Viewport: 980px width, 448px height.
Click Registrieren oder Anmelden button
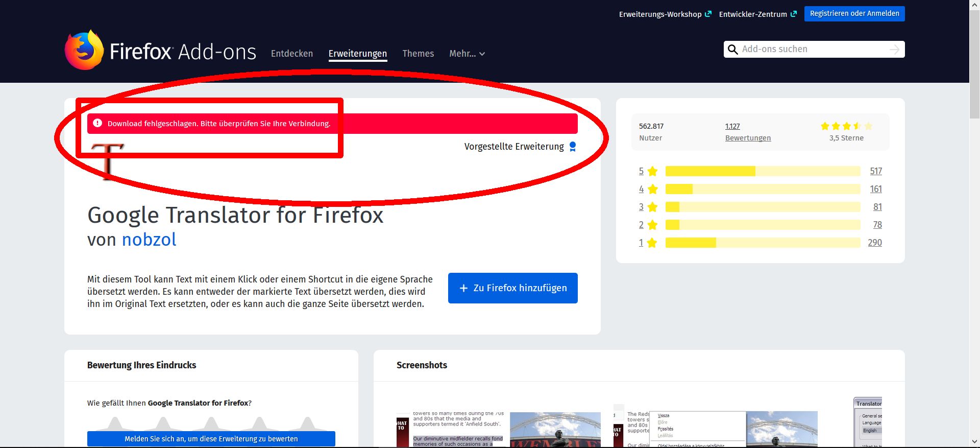[854, 14]
